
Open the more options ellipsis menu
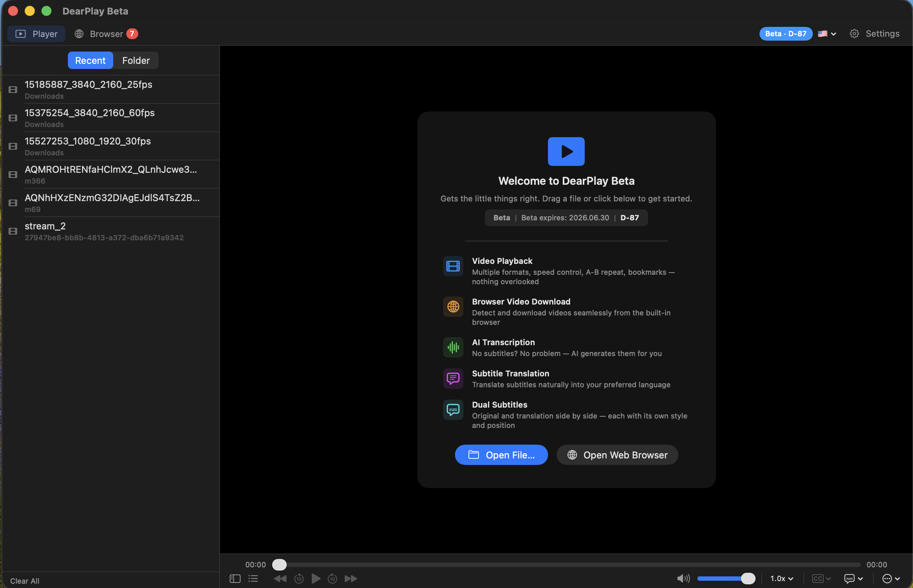coord(891,579)
